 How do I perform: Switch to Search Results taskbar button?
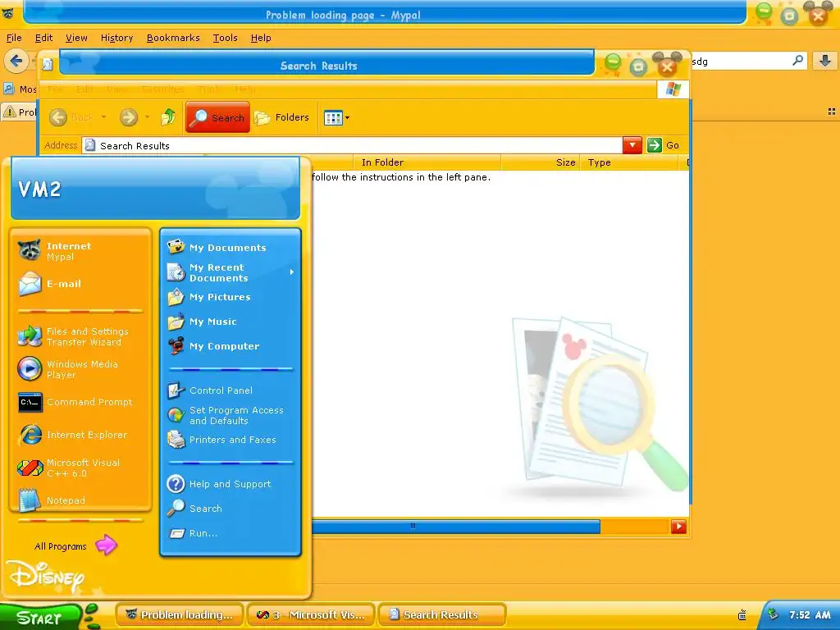(x=442, y=614)
